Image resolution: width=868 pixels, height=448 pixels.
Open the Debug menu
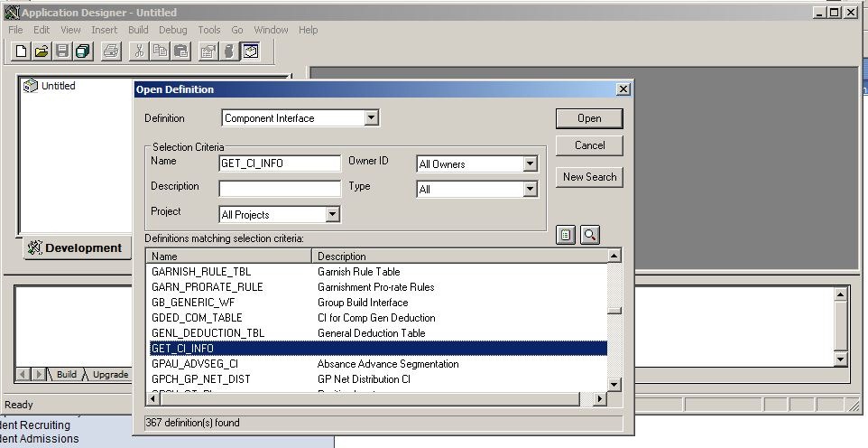coord(172,30)
